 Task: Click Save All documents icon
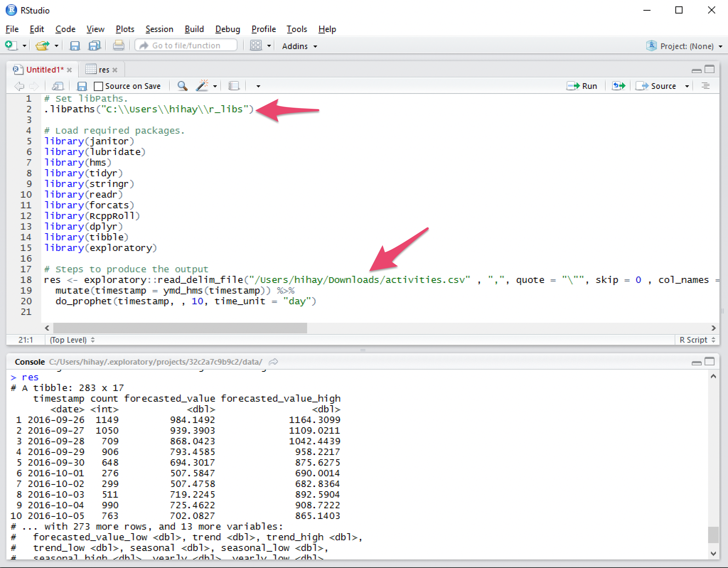pos(95,45)
